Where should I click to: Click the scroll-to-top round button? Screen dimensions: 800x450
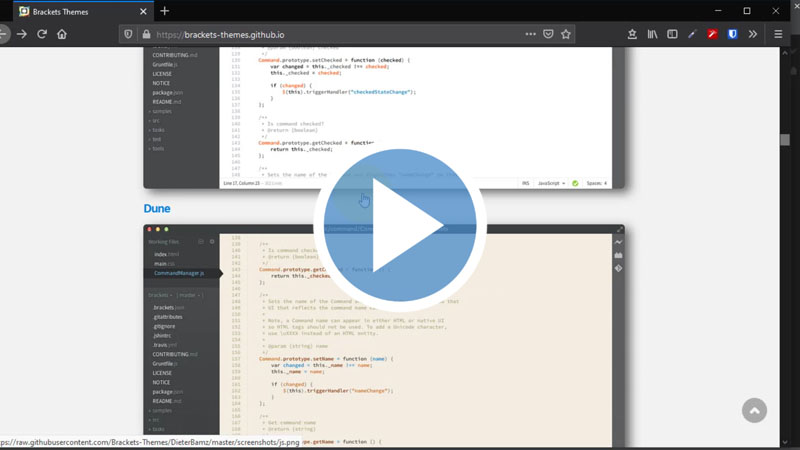point(755,411)
